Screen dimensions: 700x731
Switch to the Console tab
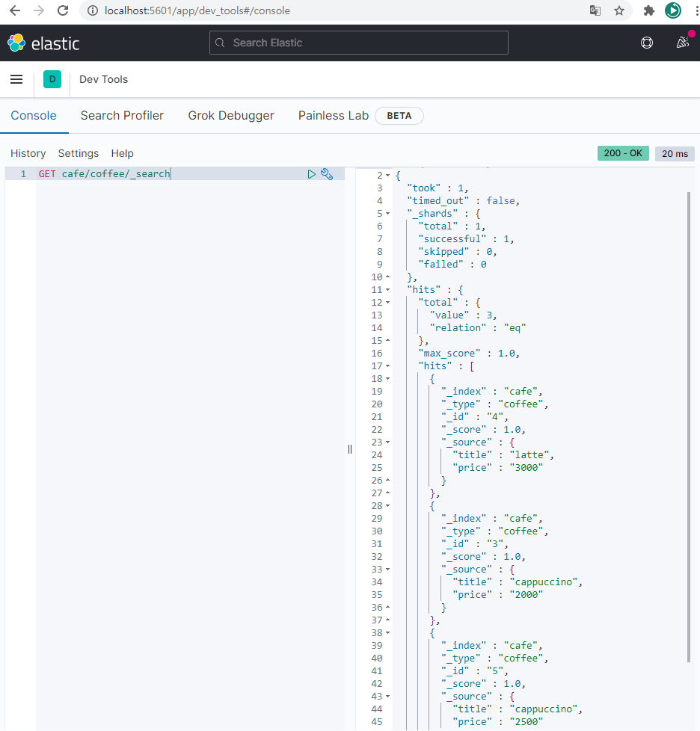[x=34, y=116]
